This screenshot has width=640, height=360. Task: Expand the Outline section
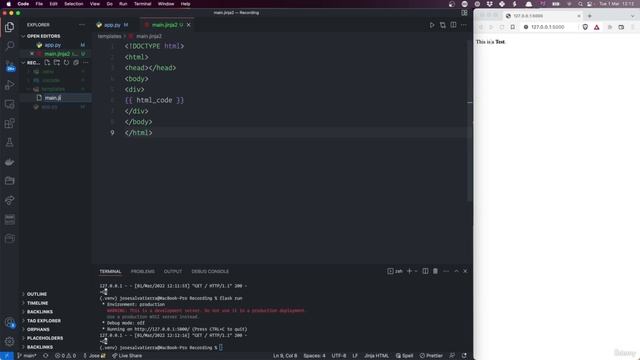coord(37,294)
